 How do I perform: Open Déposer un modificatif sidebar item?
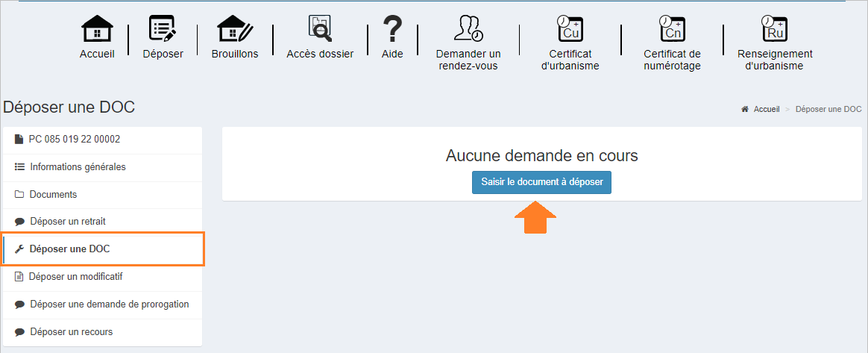click(x=75, y=277)
